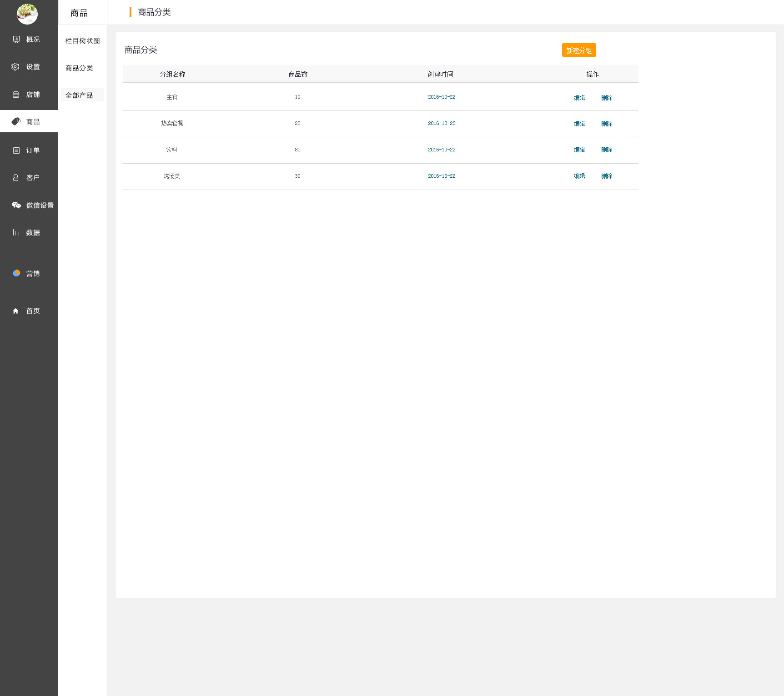The width and height of the screenshot is (784, 696).
Task: Select 商品分类 in the submenu
Action: 79,68
